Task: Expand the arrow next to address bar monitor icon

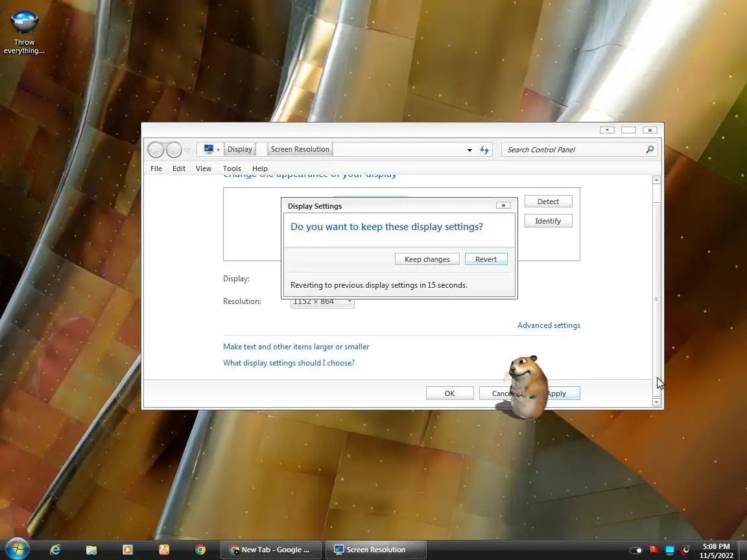Action: 218,150
